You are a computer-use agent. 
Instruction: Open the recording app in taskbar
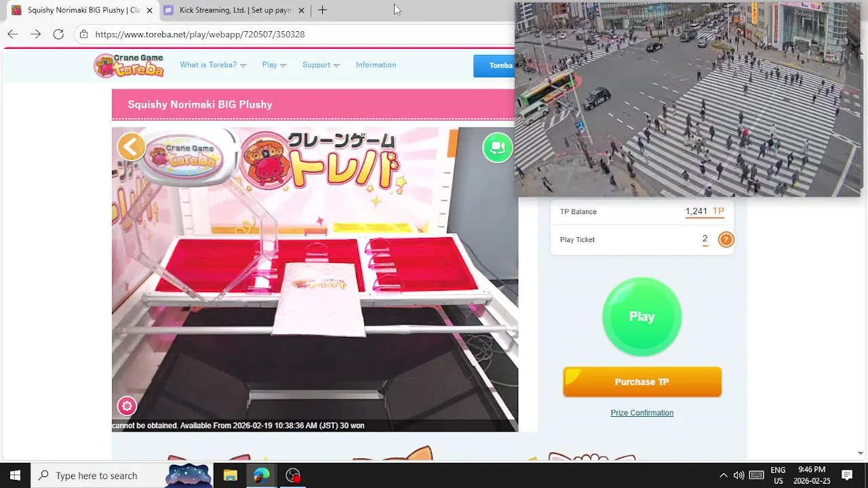coord(293,475)
